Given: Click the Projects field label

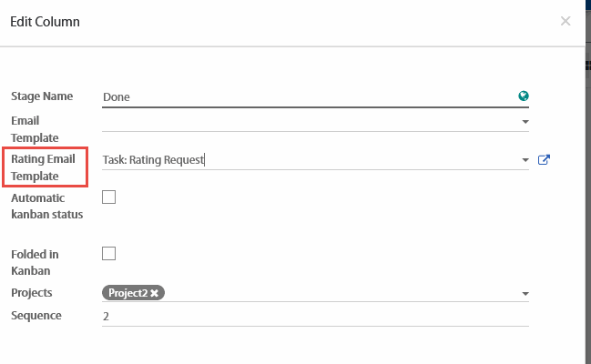Looking at the screenshot, I should coord(32,293).
